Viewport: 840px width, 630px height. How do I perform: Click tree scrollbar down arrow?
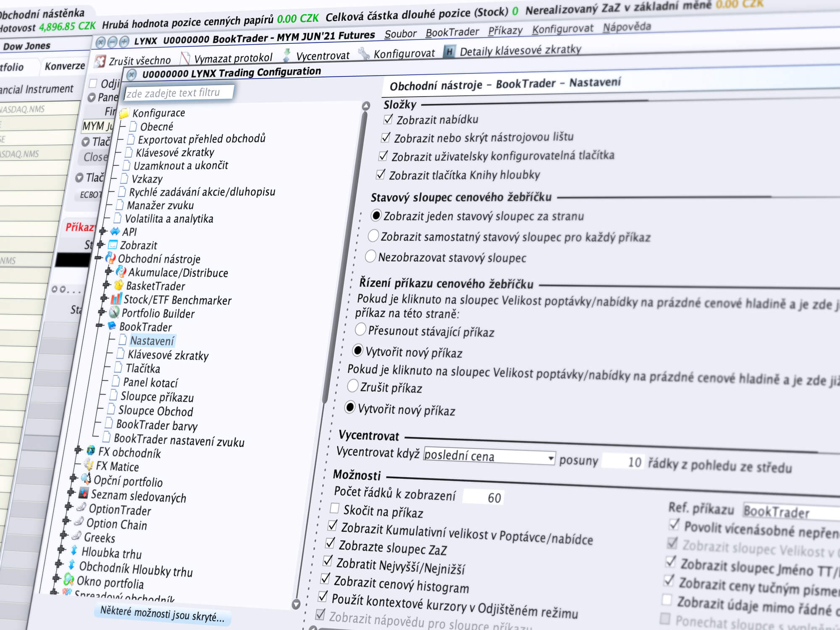(296, 604)
